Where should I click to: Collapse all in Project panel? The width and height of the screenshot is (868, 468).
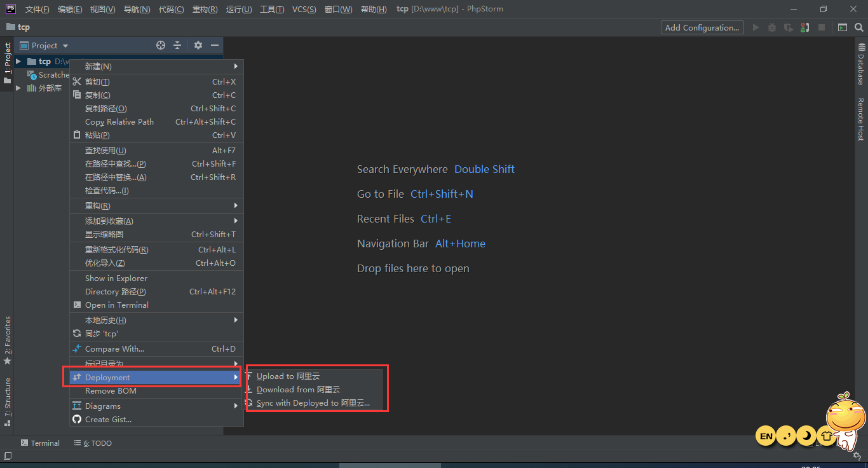177,45
